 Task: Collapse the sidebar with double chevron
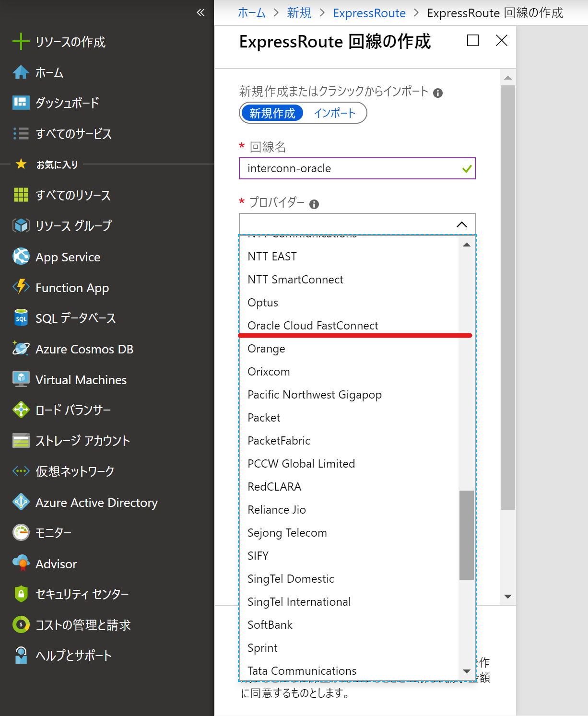[x=200, y=12]
